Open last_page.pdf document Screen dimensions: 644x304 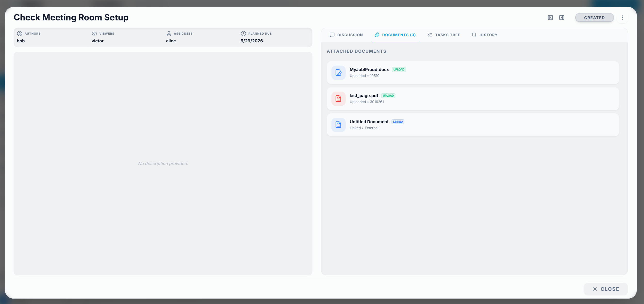tap(473, 99)
